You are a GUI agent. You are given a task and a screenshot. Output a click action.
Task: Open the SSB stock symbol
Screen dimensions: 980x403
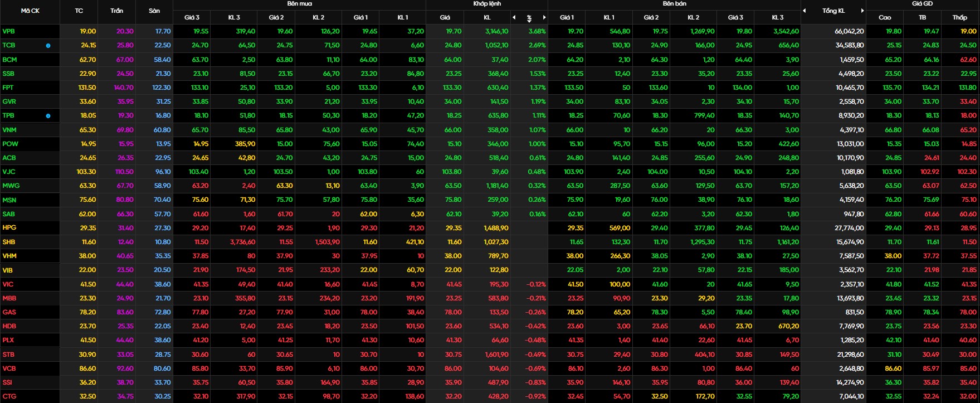tap(8, 74)
